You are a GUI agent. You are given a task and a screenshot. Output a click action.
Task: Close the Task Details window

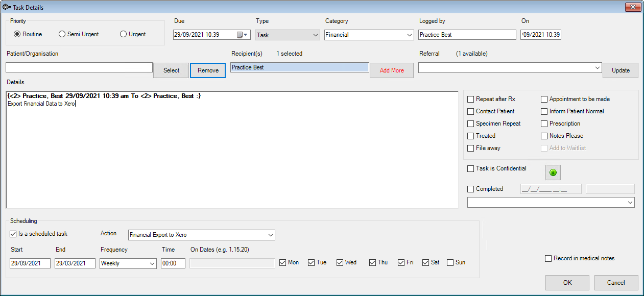[633, 7]
